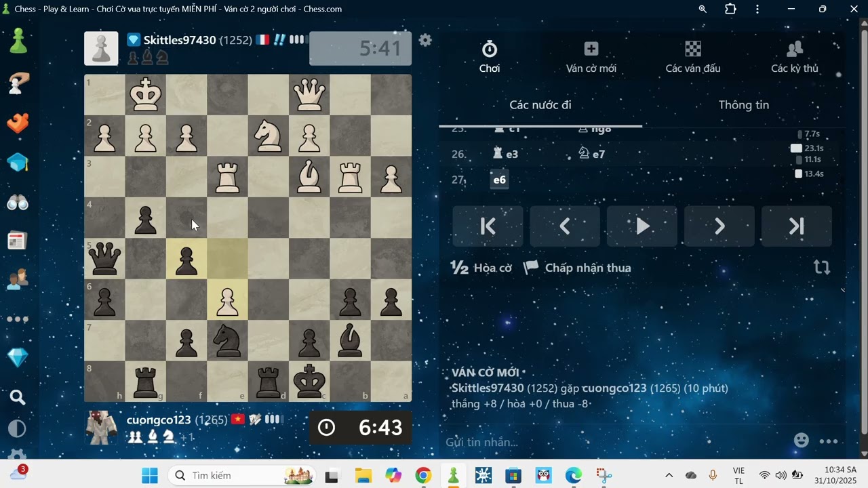Open the chat emoji picker
Image resolution: width=868 pixels, height=488 pixels.
pos(802,441)
